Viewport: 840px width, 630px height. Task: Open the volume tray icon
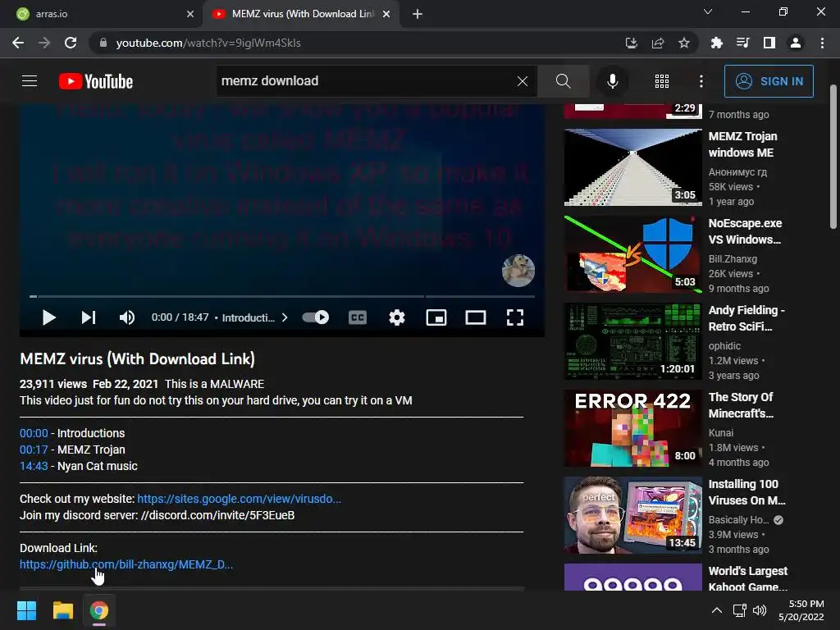[759, 610]
